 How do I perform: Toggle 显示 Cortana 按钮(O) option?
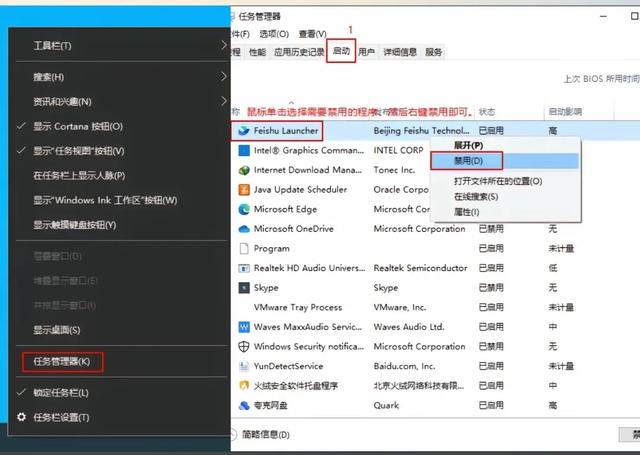(78, 126)
